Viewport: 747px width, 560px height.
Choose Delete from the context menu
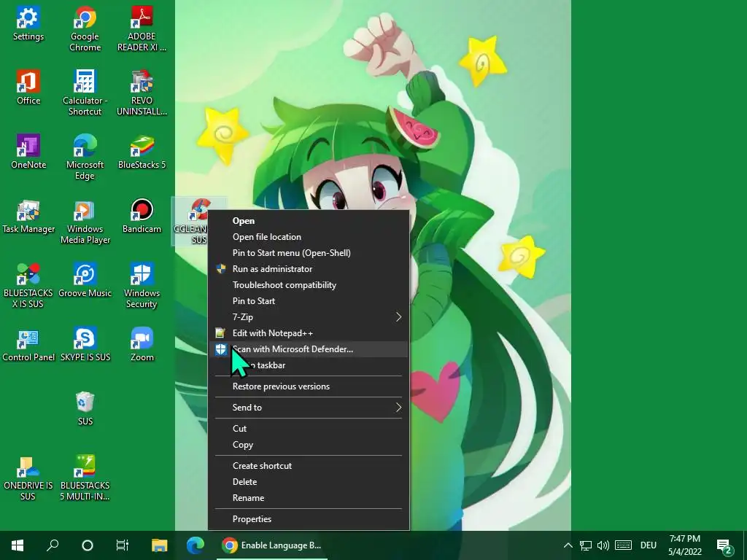(x=309, y=482)
